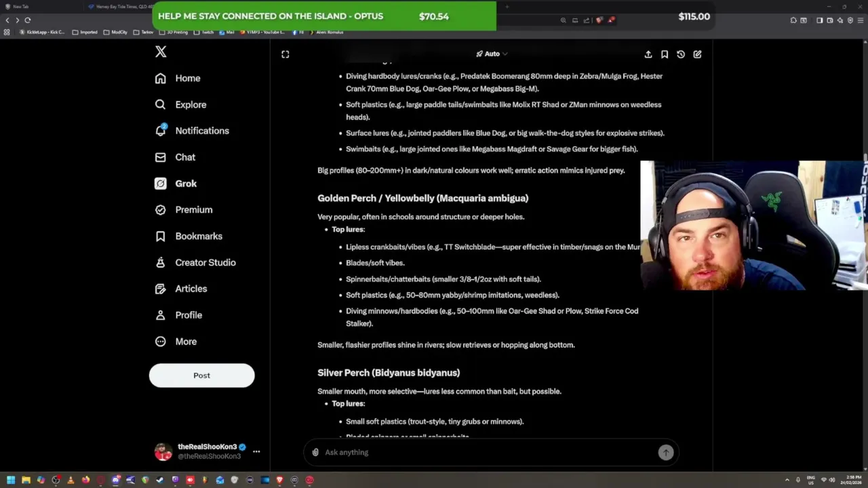Open File Explorer on the taskbar
Viewport: 868px width, 488px height.
click(26, 480)
